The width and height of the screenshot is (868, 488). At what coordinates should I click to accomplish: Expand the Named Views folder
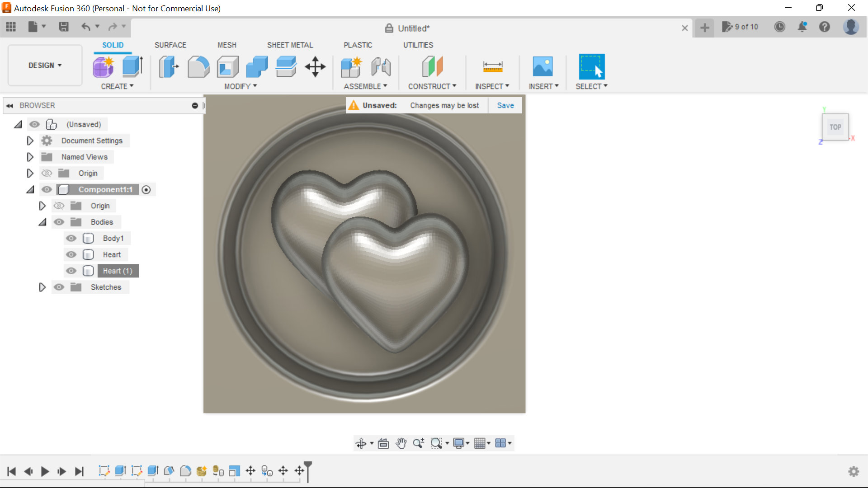click(x=30, y=157)
